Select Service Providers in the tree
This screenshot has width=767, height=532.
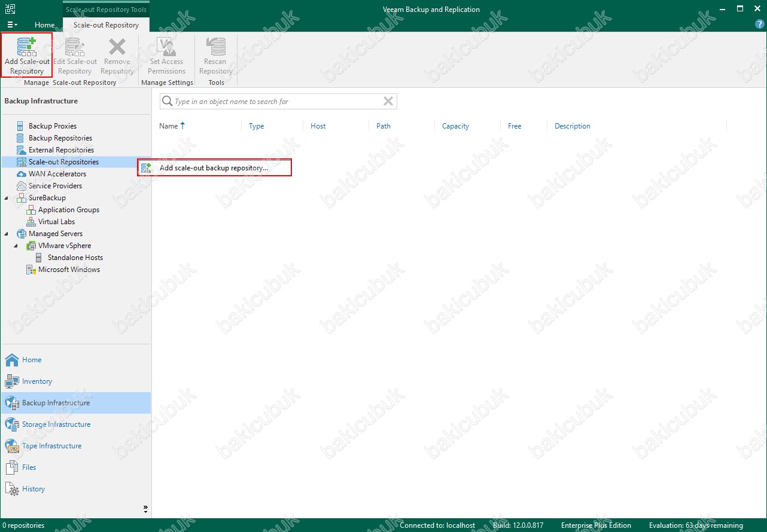point(55,186)
